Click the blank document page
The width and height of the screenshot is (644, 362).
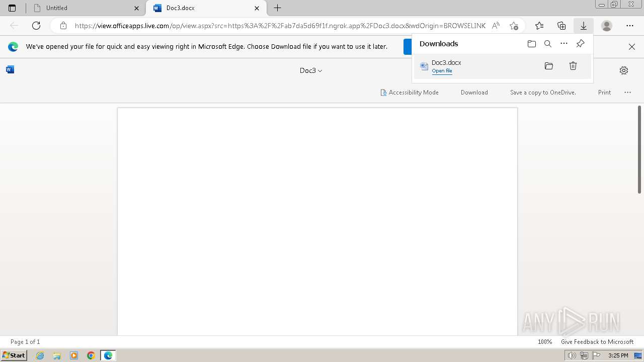click(317, 221)
